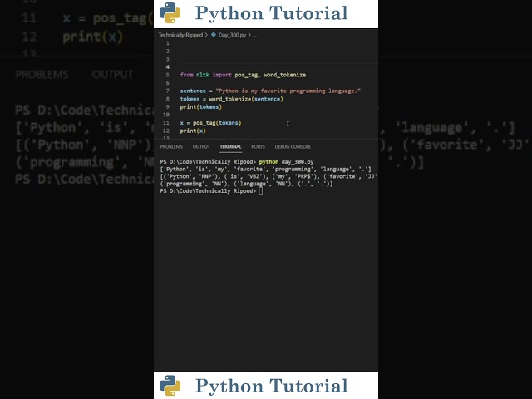Select the TERMINAL tab
Screen dimensions: 532x399
coord(230,146)
